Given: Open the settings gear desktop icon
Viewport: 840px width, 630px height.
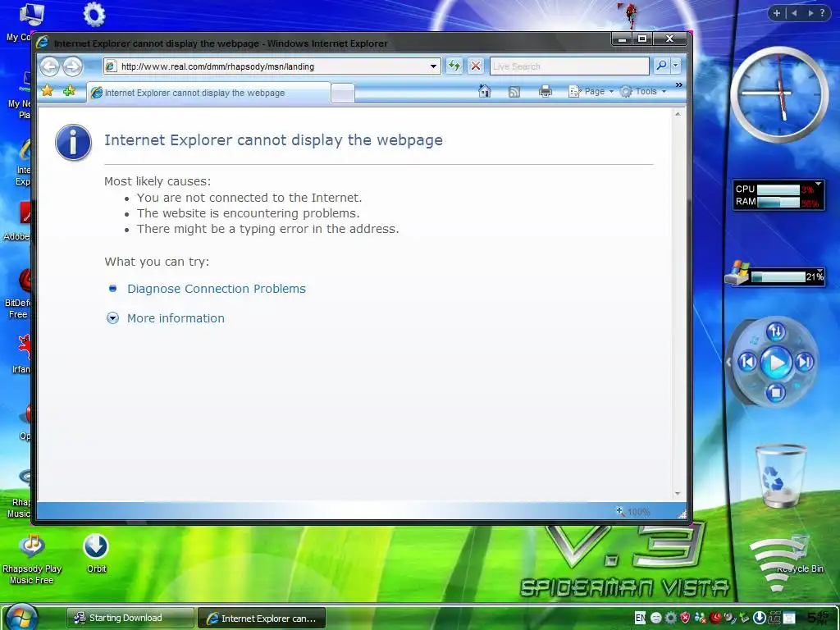Looking at the screenshot, I should click(x=94, y=15).
